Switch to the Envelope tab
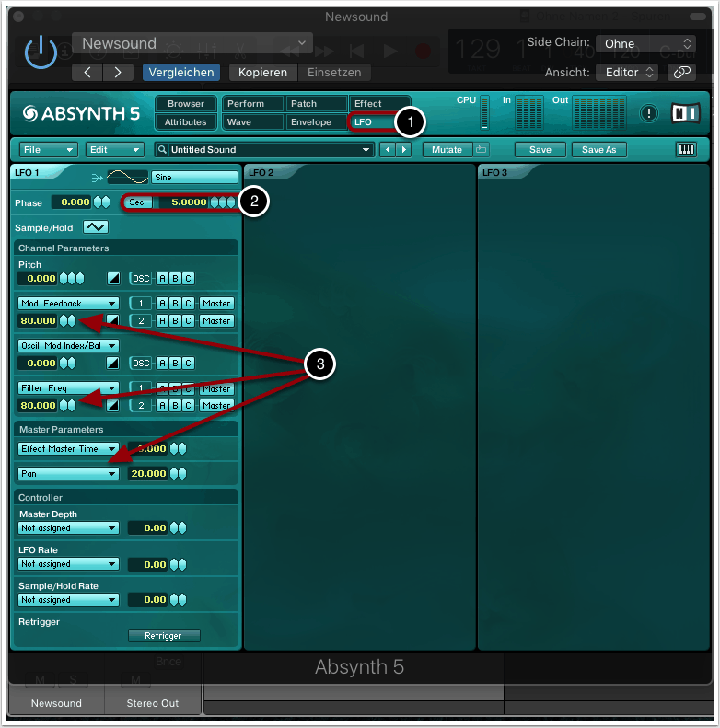720x728 pixels. click(317, 122)
